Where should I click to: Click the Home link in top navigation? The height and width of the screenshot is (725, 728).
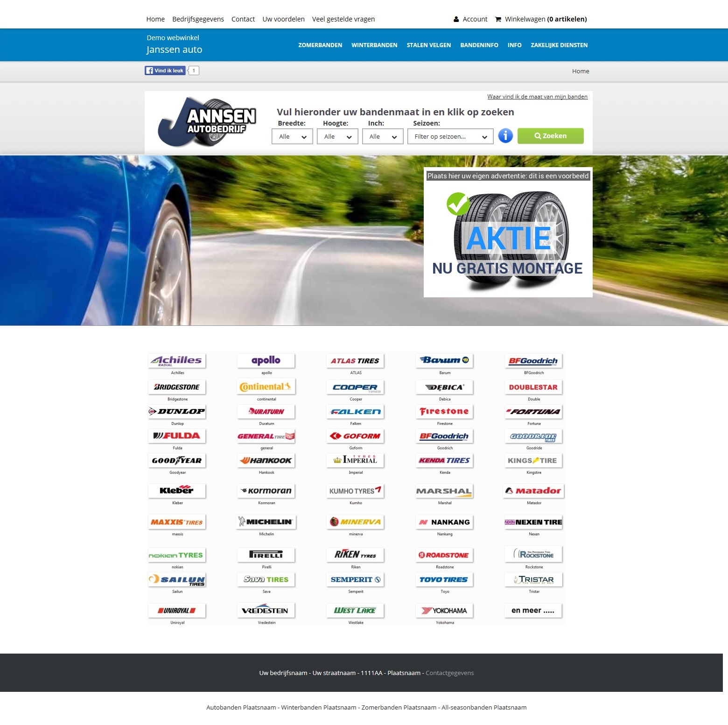click(x=155, y=19)
